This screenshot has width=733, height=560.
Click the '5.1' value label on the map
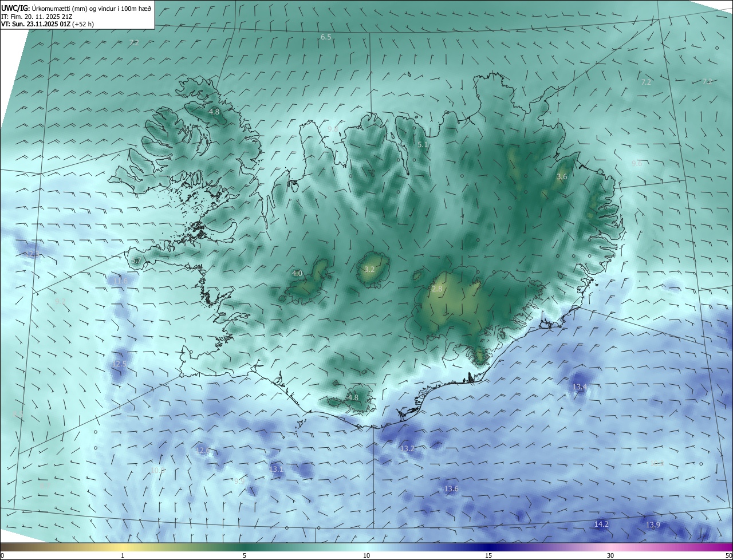pos(423,145)
